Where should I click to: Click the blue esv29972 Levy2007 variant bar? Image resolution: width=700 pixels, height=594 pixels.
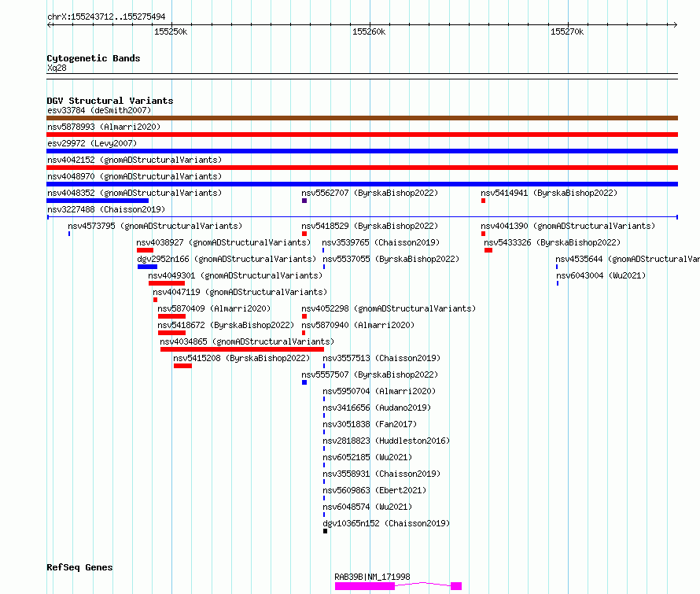(362, 151)
